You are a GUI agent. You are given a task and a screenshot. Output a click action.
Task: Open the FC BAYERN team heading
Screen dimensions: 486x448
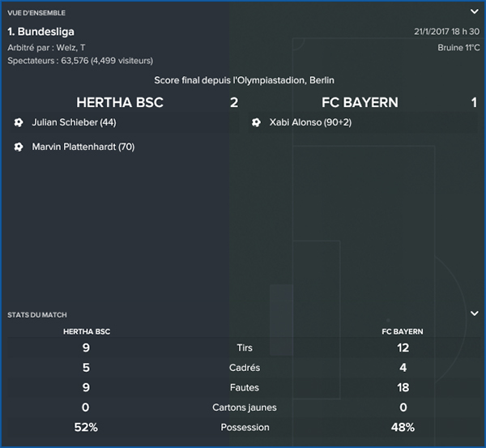coord(360,103)
